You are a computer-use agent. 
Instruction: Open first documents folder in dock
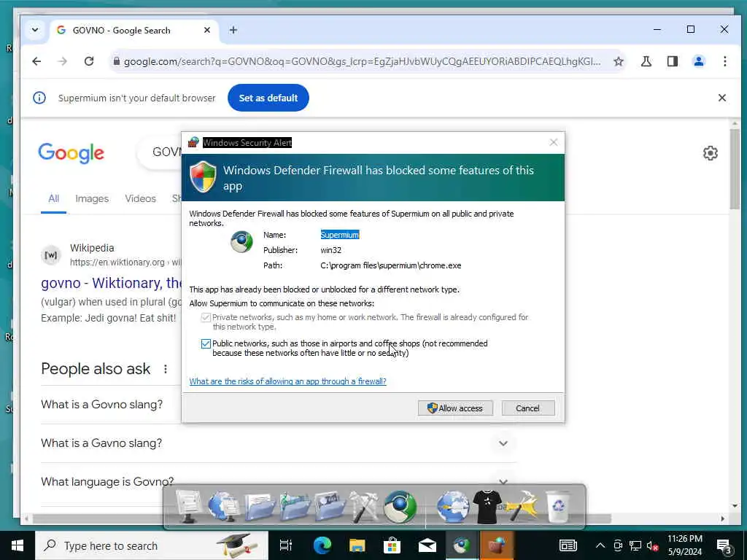pos(259,507)
